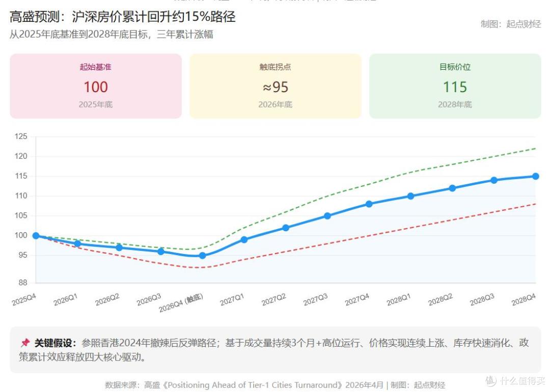
Task: Click the 2026Q4 bottom data point
Action: coord(202,256)
